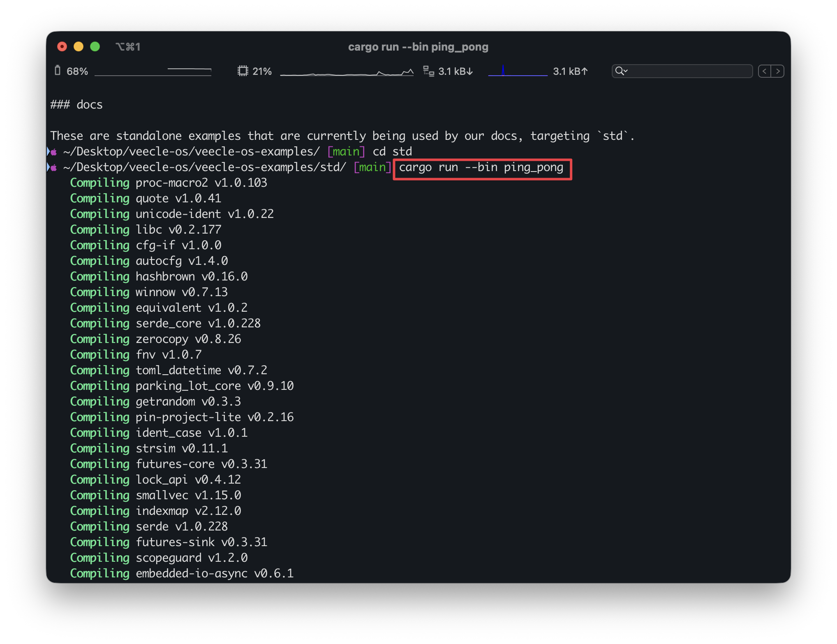This screenshot has width=837, height=644.
Task: Click the battery 68% graph
Action: pyautogui.click(x=153, y=72)
